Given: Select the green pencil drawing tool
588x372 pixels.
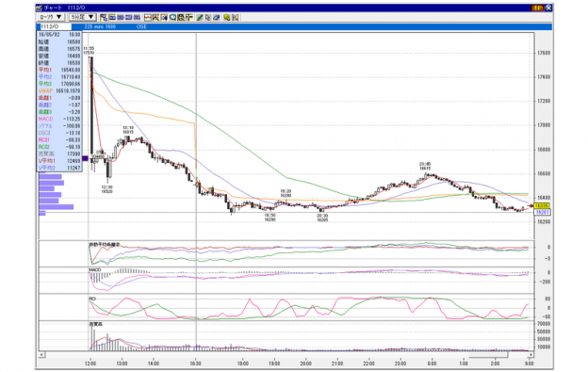Looking at the screenshot, I should click(200, 17).
